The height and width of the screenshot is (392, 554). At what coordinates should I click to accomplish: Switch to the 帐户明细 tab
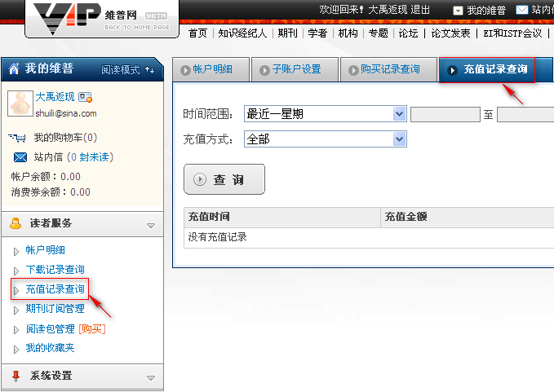[x=211, y=69]
